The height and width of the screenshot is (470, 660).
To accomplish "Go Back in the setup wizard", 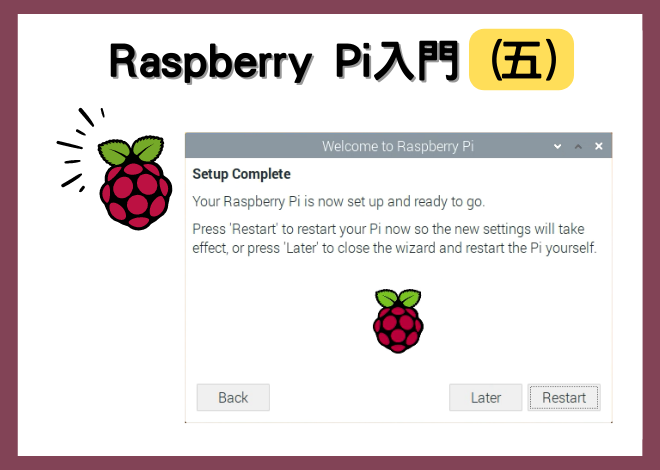I will click(233, 397).
